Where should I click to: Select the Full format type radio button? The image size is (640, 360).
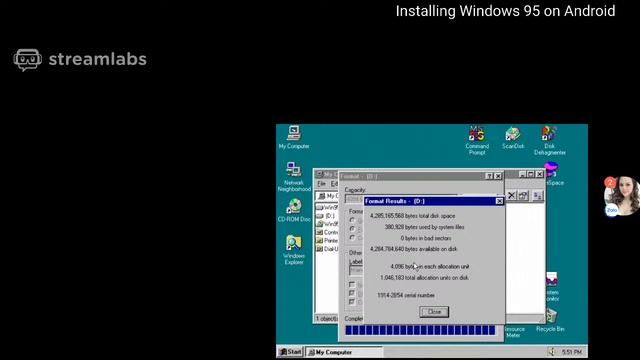(352, 229)
